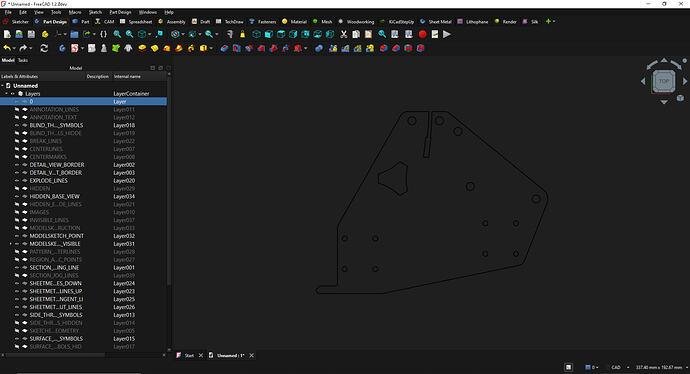Click the Python console braces icon
690x374 pixels.
click(x=103, y=34)
